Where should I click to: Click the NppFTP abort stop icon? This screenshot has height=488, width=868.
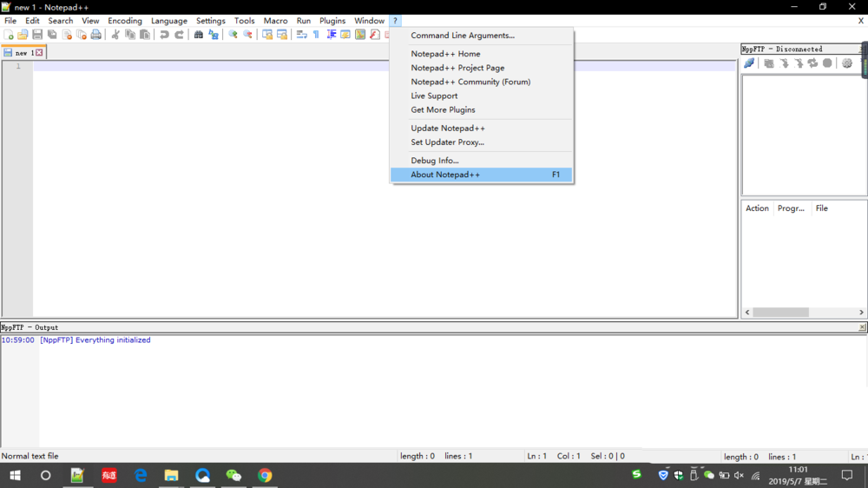click(827, 63)
